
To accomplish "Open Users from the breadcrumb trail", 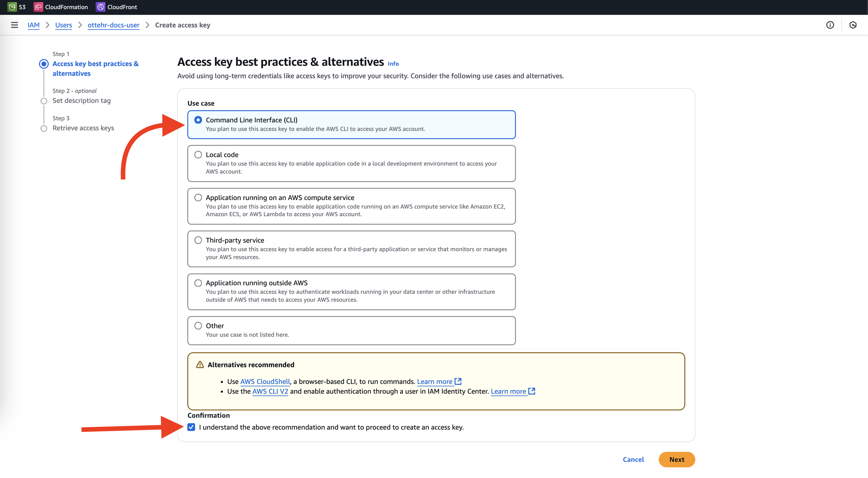I will [x=63, y=25].
